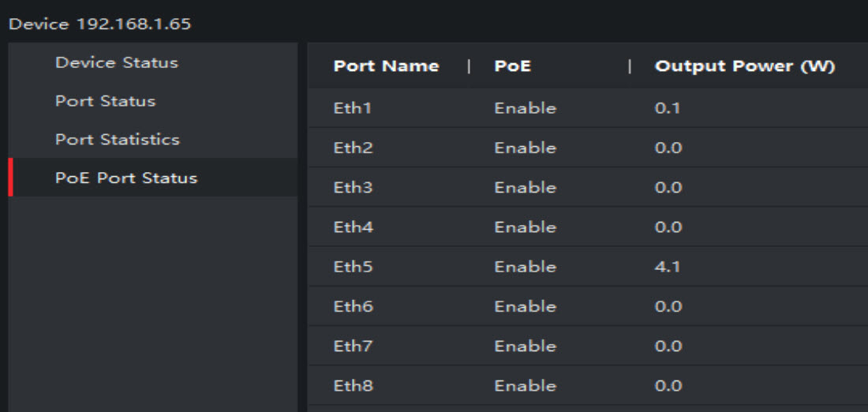Click the Output Power (W) header

pyautogui.click(x=744, y=66)
